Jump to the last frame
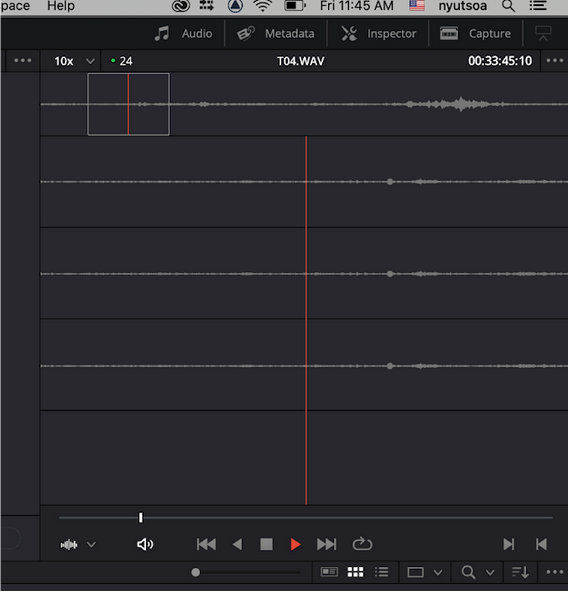The width and height of the screenshot is (570, 592). (327, 544)
